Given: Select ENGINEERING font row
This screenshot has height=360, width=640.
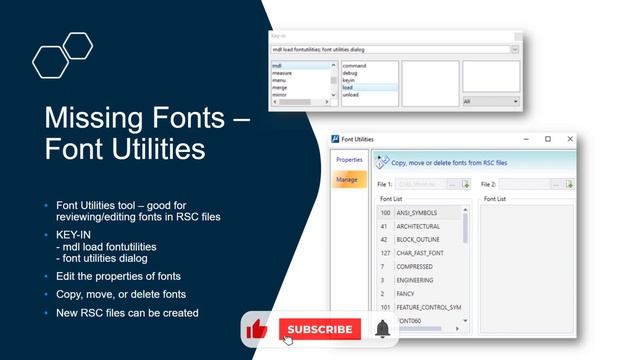Looking at the screenshot, I should (419, 280).
